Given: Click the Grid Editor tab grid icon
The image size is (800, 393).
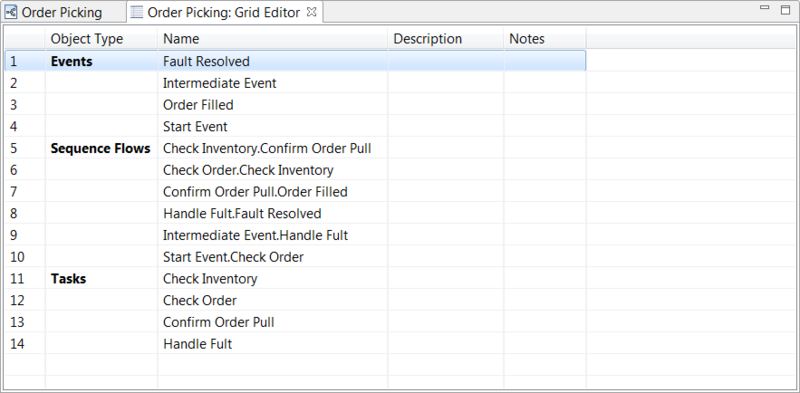Looking at the screenshot, I should point(137,12).
